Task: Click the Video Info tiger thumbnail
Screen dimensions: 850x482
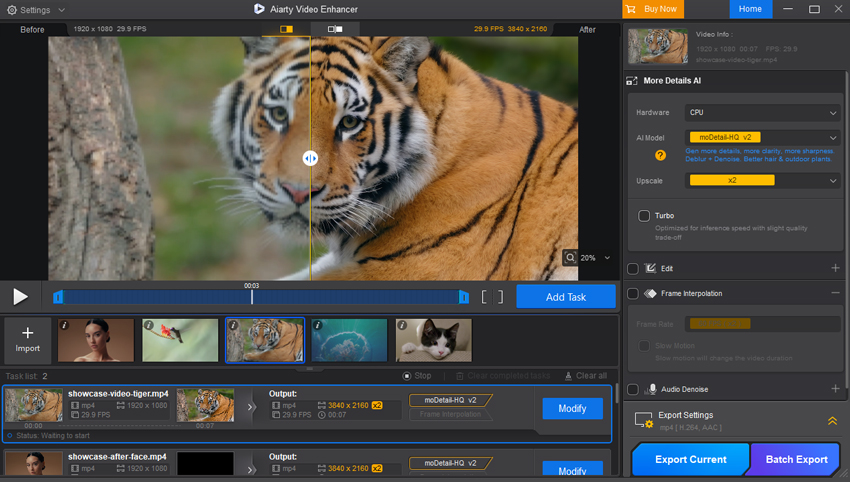Action: pyautogui.click(x=658, y=46)
